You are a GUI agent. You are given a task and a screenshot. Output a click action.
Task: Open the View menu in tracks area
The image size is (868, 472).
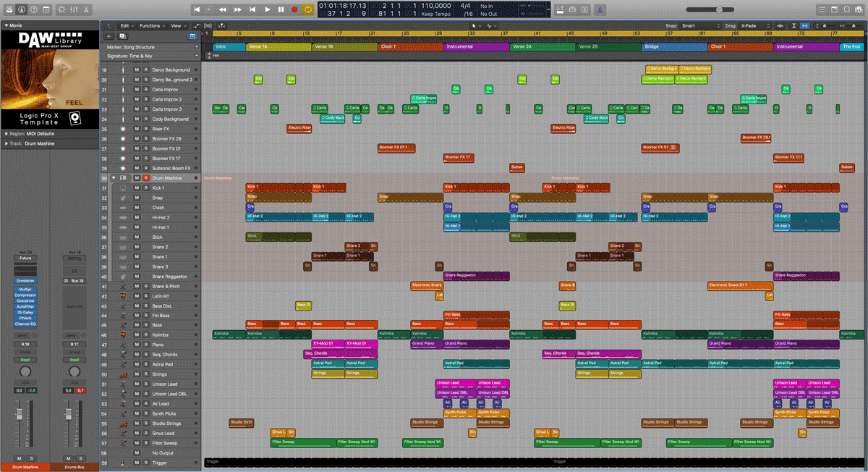point(177,25)
